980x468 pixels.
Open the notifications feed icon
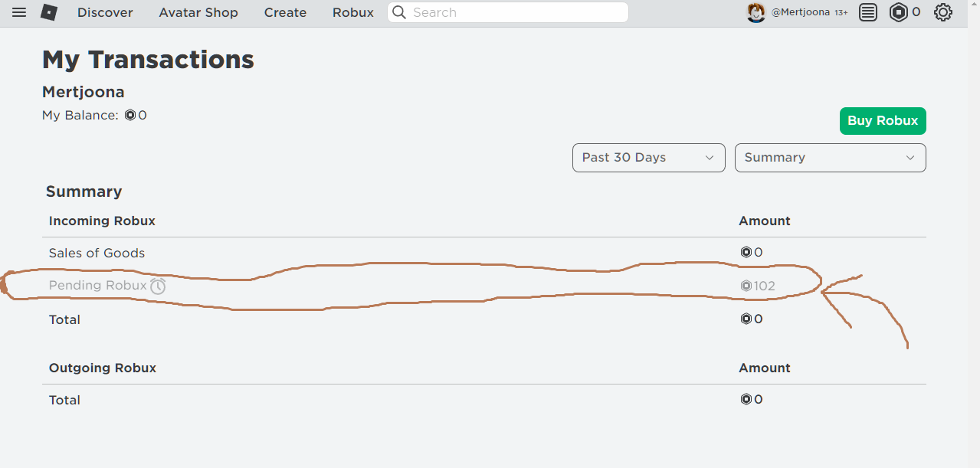(x=867, y=12)
